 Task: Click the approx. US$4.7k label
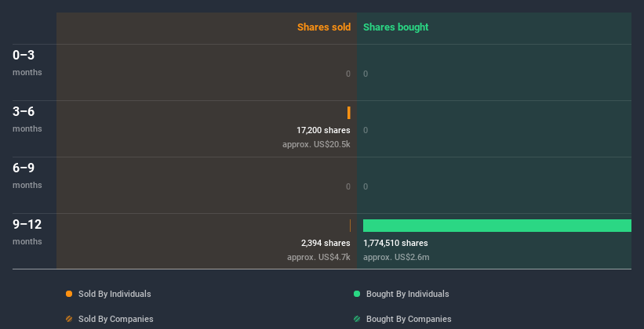318,257
